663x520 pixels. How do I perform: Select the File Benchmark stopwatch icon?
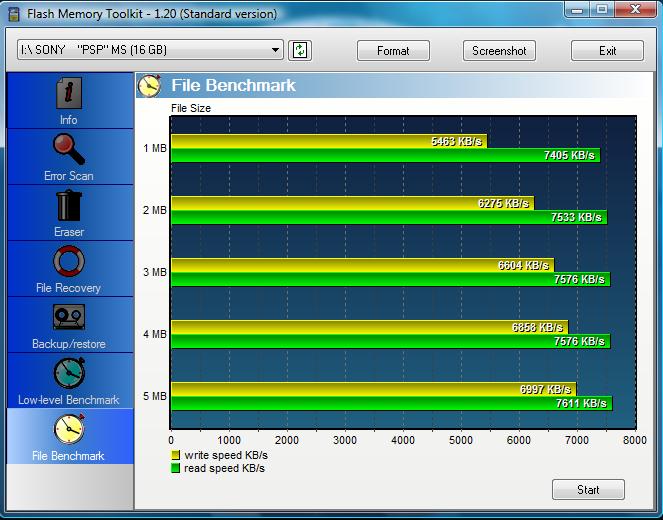click(x=68, y=430)
